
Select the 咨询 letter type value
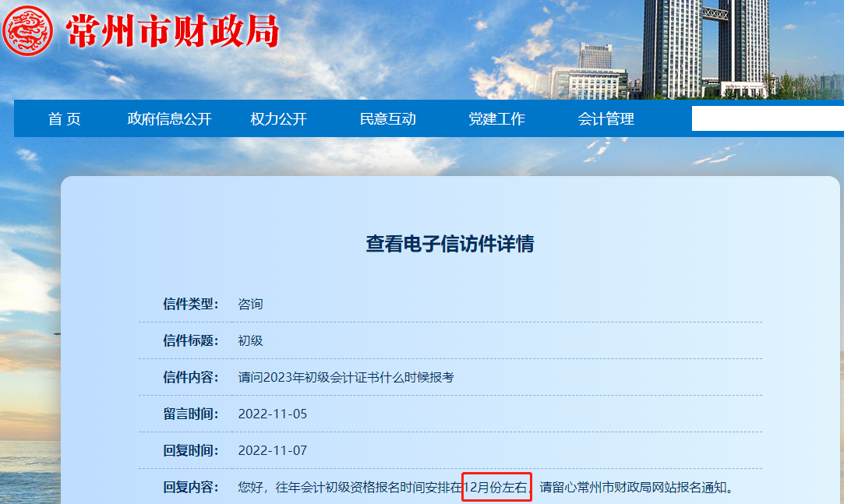[x=250, y=304]
